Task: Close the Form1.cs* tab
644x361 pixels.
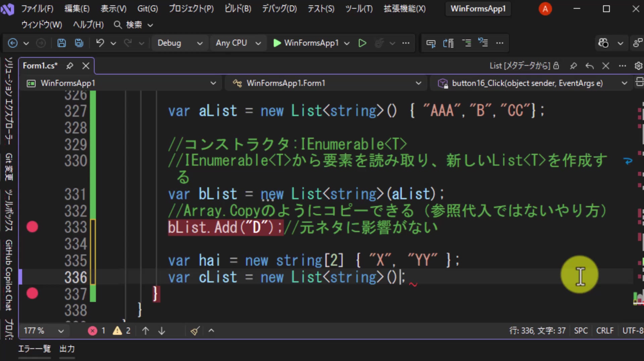Action: point(86,66)
